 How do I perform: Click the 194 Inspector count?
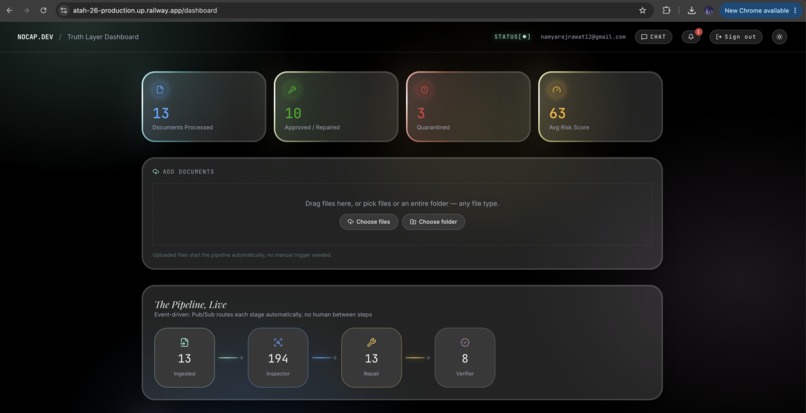278,358
